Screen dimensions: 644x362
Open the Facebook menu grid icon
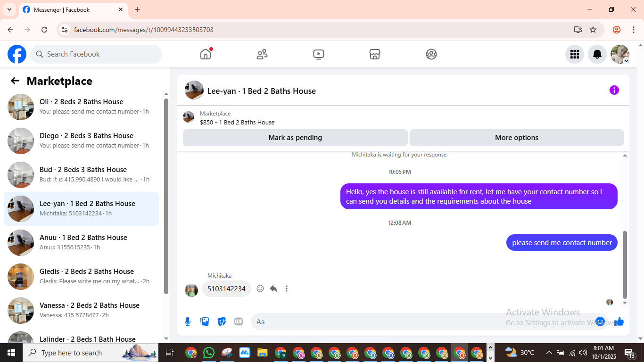[x=575, y=54]
